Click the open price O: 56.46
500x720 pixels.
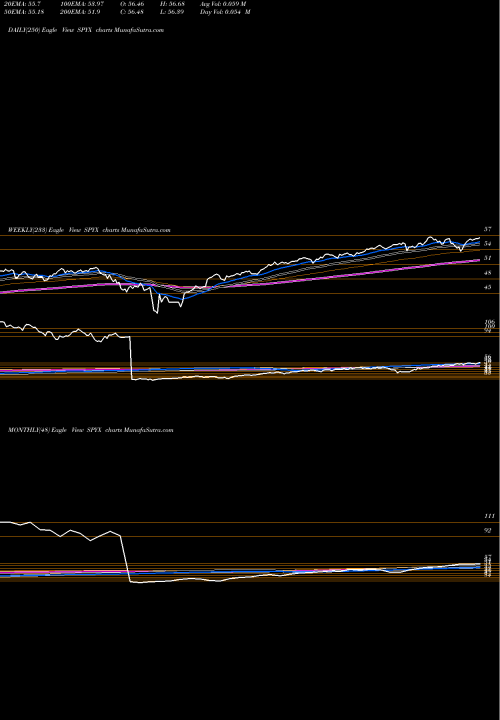tap(131, 4)
